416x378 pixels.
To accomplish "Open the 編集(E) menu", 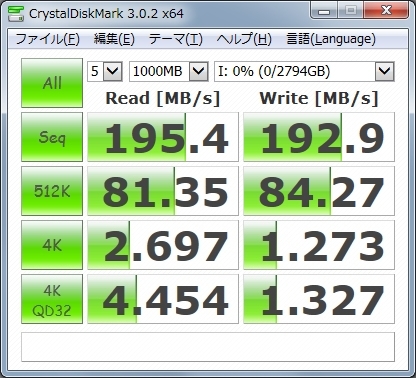I will coord(114,39).
